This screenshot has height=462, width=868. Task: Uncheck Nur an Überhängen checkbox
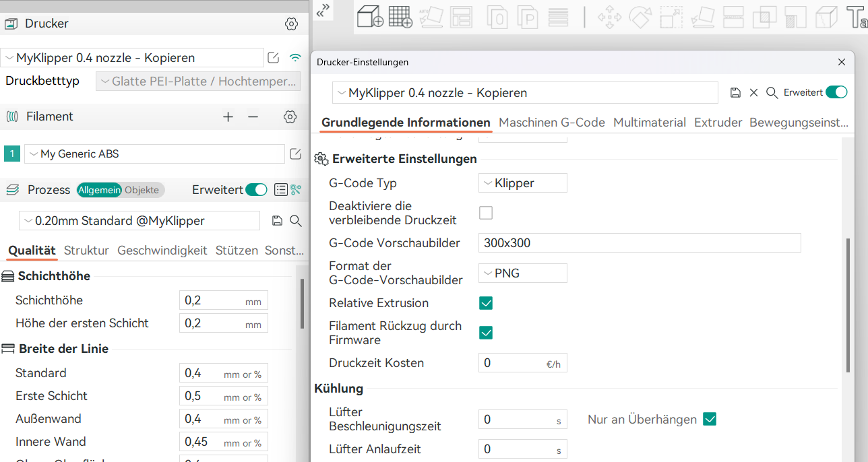click(710, 419)
